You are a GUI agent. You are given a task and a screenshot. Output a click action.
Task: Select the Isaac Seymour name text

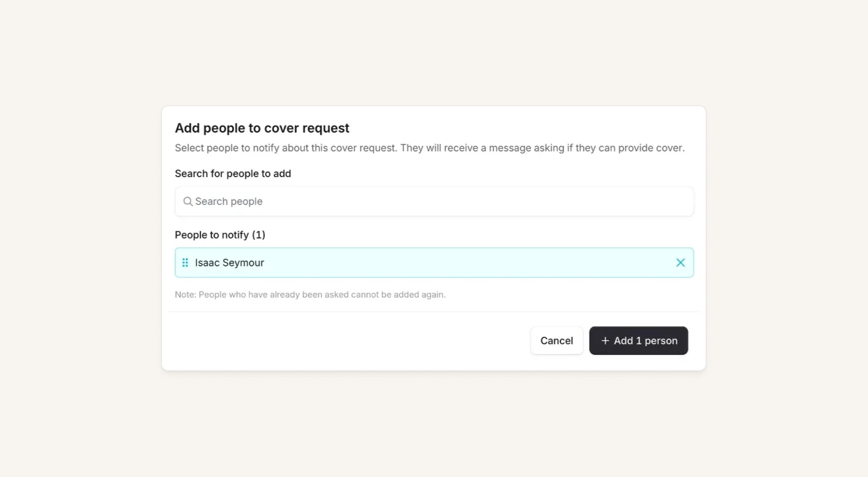[230, 263]
